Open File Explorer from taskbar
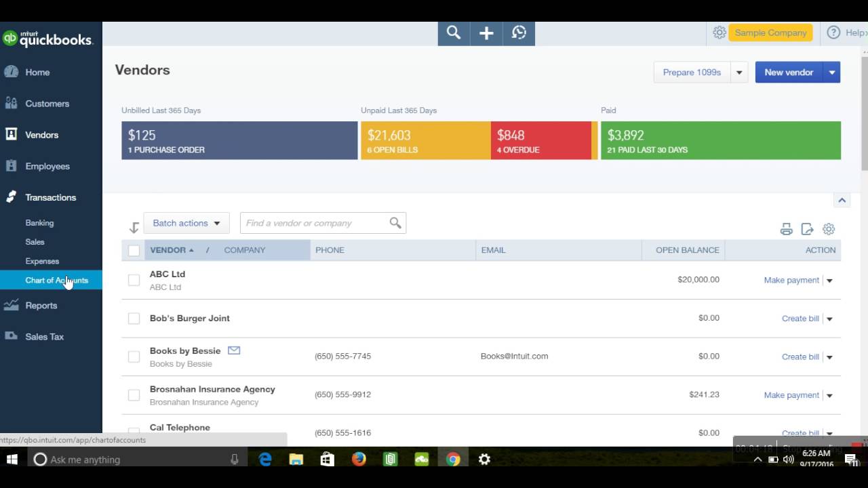The image size is (868, 488). [x=296, y=460]
